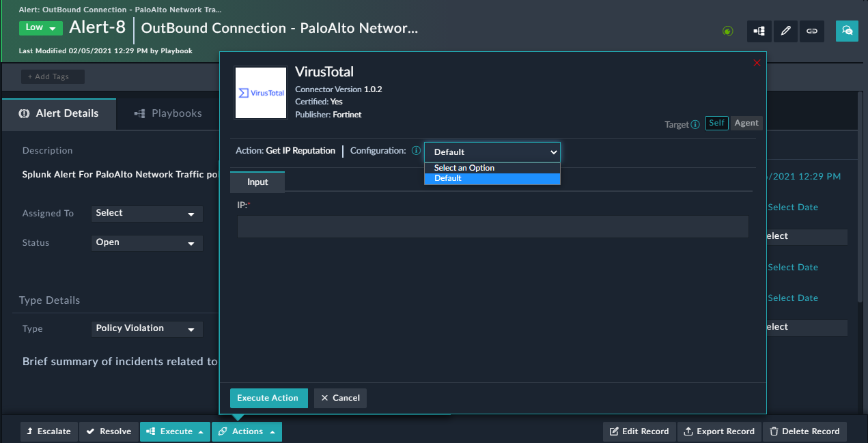Open the playbooks hierarchy icon in header

coord(759,31)
